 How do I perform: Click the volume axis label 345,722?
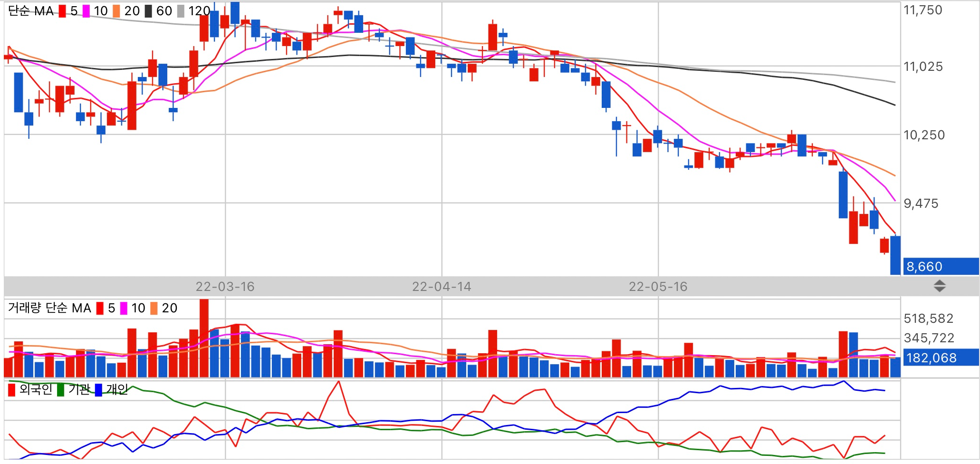(929, 338)
